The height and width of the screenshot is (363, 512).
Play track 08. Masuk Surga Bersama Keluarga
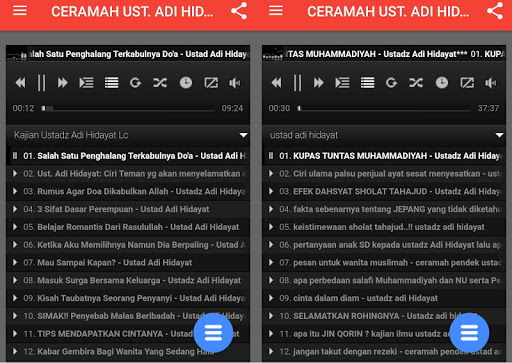tap(128, 280)
